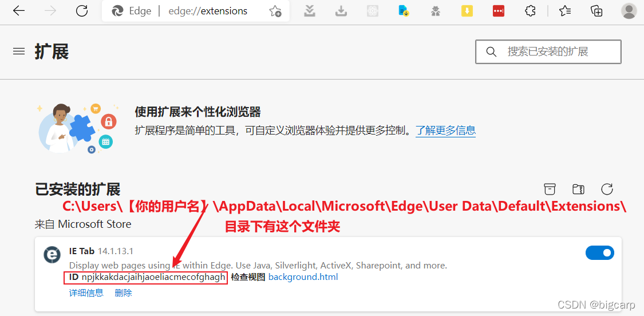Open the Favorites list icon
The width and height of the screenshot is (644, 316).
coord(565,11)
